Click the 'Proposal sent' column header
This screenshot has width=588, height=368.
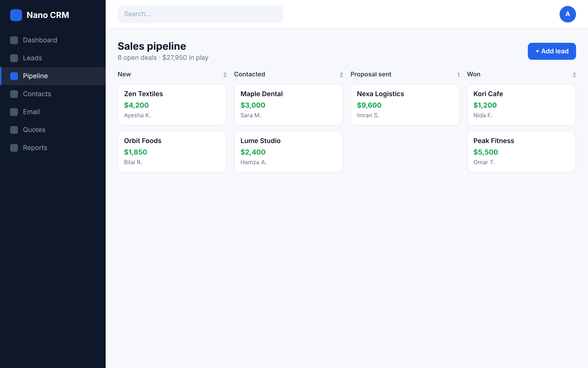pyautogui.click(x=371, y=74)
